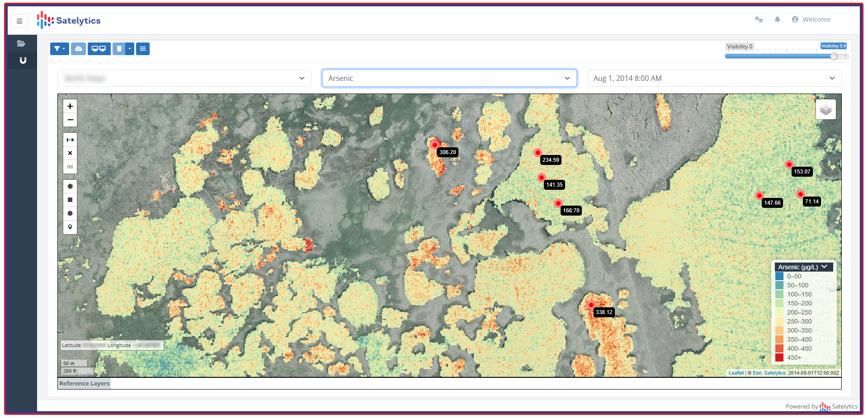Start the distance measure ruler tool
This screenshot has height=418, width=868.
click(x=70, y=140)
